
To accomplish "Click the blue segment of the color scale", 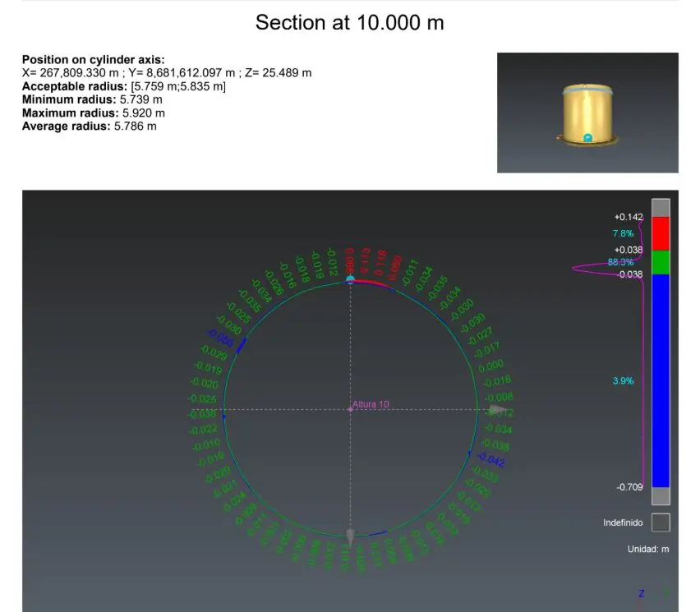I will click(661, 380).
